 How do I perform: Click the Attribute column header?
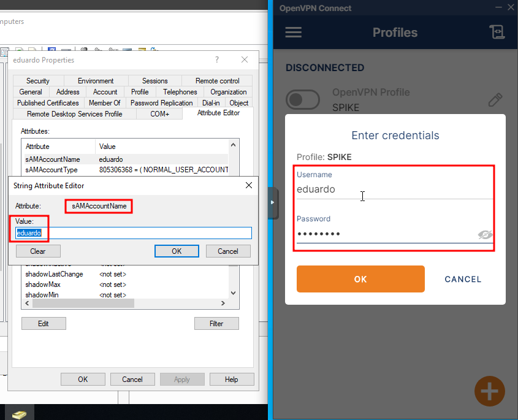pos(59,147)
